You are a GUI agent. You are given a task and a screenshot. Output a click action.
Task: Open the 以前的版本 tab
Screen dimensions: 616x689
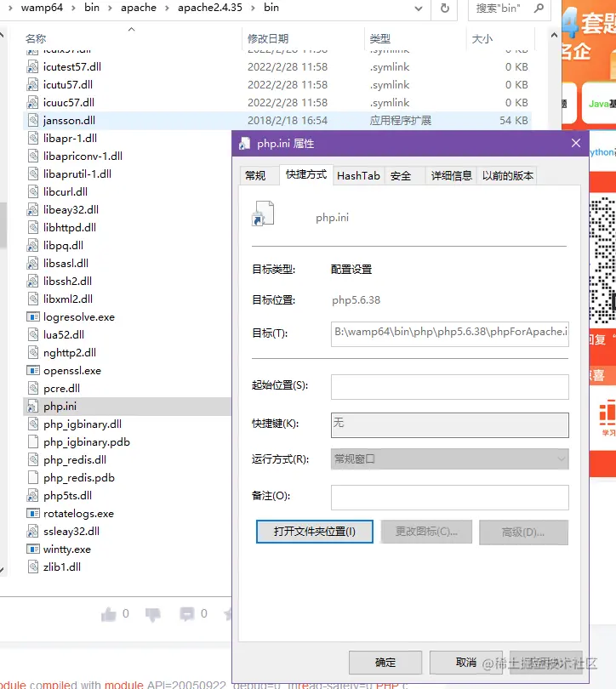pos(507,176)
